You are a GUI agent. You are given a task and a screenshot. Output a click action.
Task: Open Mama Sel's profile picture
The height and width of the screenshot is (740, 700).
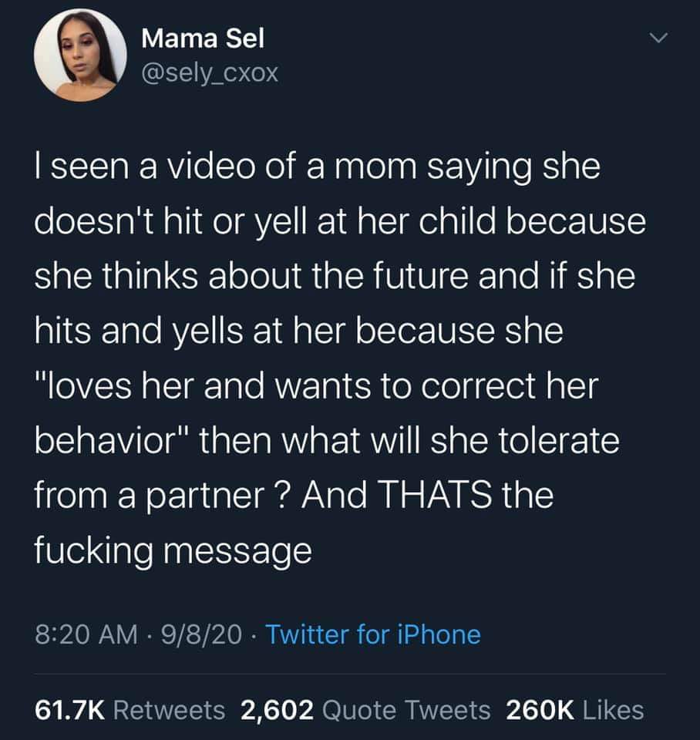coord(80,55)
